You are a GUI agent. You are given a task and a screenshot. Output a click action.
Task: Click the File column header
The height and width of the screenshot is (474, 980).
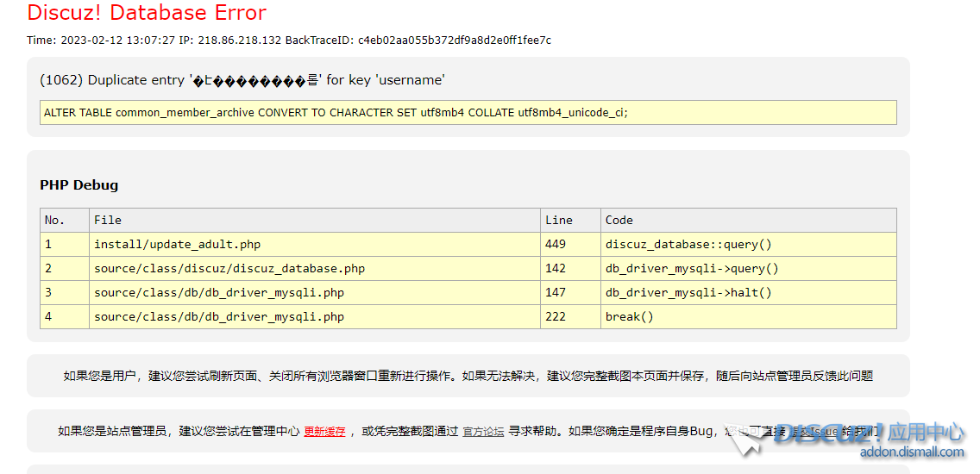click(108, 221)
